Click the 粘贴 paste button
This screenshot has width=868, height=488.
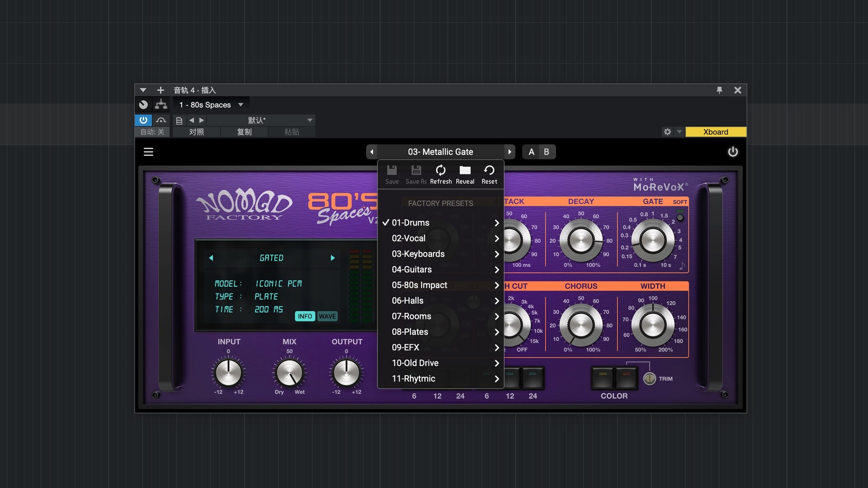click(292, 132)
